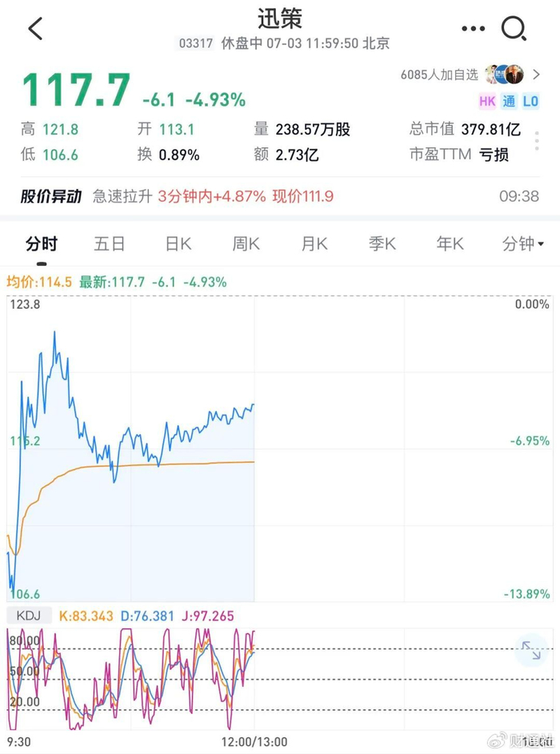Tap the KDJ indicator button

click(x=29, y=616)
